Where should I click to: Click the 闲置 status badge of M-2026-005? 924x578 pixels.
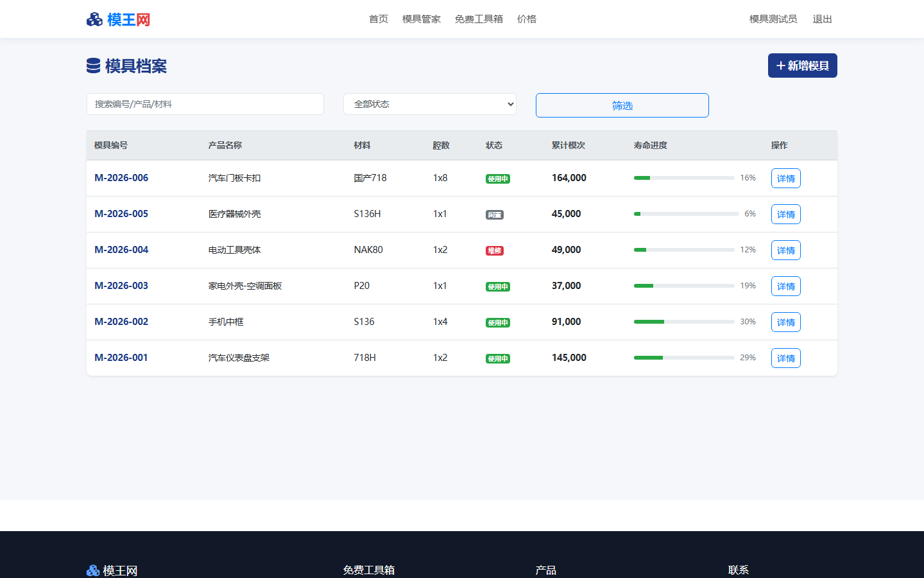pyautogui.click(x=495, y=215)
